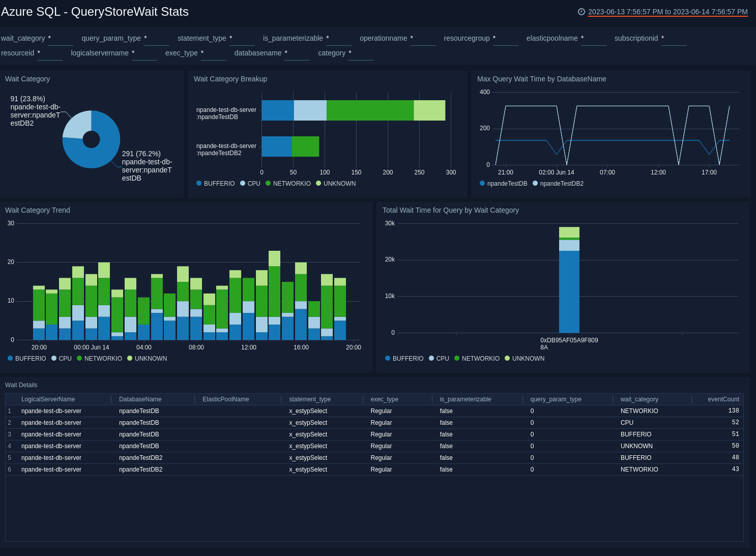756x556 pixels.
Task: Edit the databasename filter field
Action: coord(297,53)
